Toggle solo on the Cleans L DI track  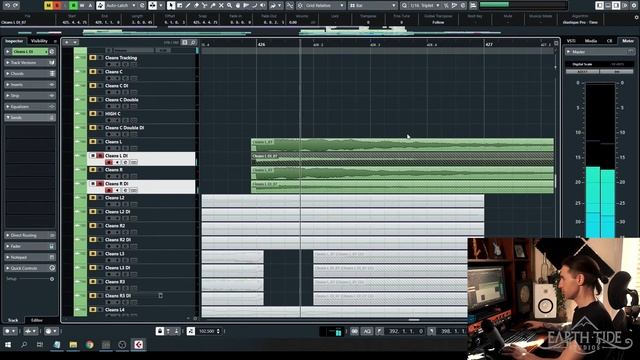(x=100, y=156)
